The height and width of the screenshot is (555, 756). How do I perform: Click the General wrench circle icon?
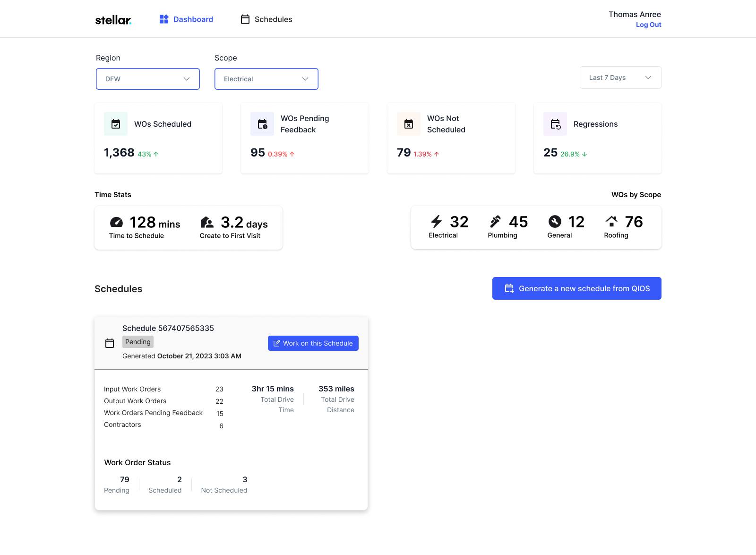tap(555, 222)
